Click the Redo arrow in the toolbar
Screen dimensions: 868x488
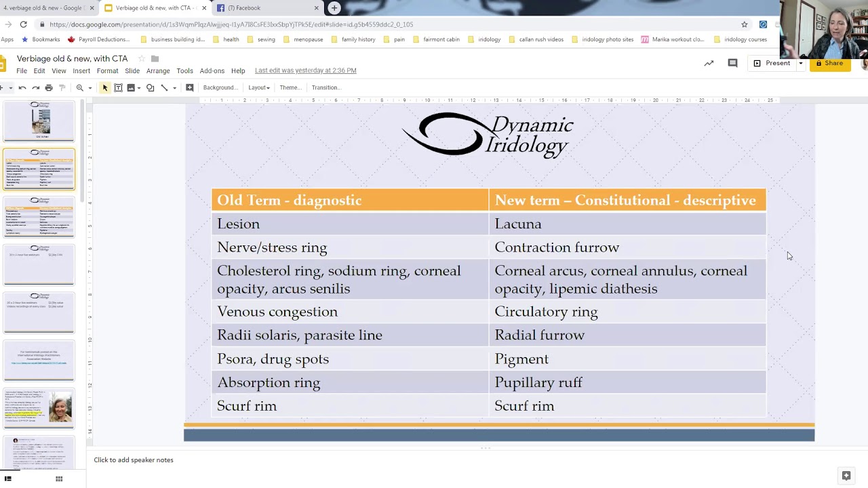pos(35,87)
